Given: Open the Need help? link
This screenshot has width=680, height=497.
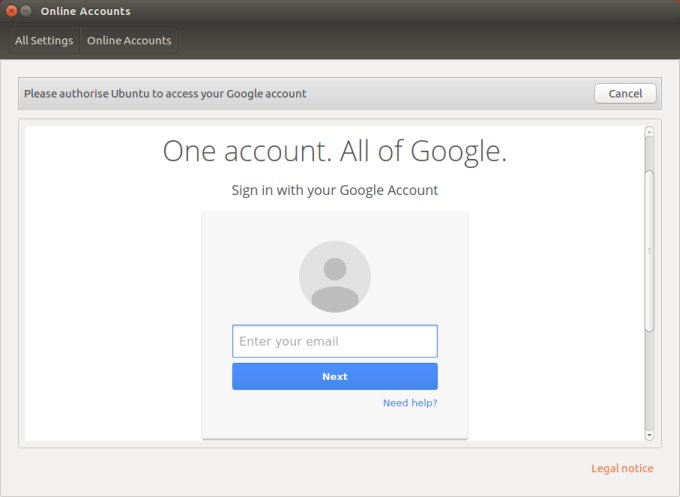Looking at the screenshot, I should click(x=410, y=403).
